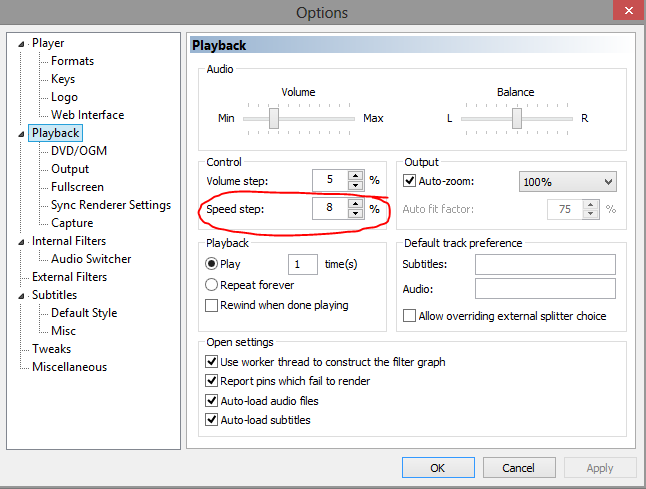Open the Sync Renderer Settings page
Viewport: 646px width, 489px height.
click(111, 205)
